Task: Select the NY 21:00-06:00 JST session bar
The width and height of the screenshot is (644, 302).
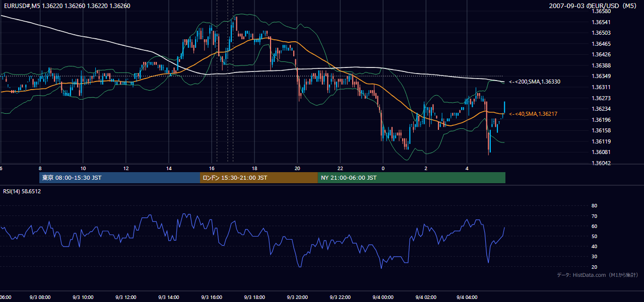Action: click(412, 178)
